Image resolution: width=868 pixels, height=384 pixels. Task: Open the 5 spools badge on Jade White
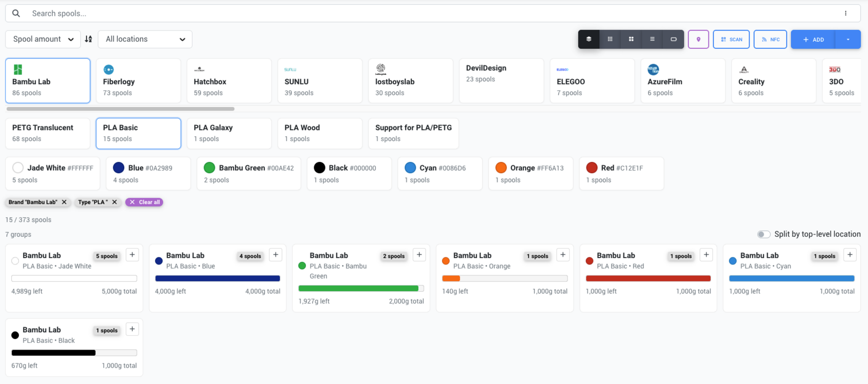(x=107, y=256)
